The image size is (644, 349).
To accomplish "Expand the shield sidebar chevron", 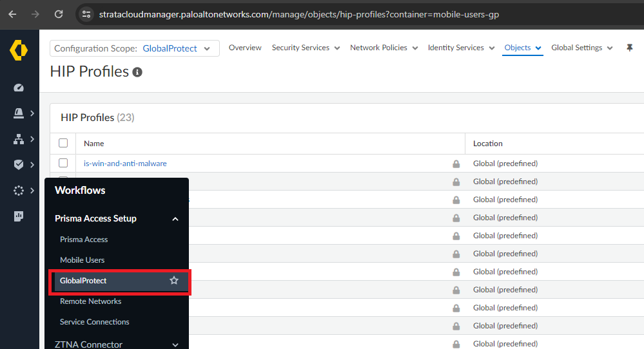I will coord(32,164).
